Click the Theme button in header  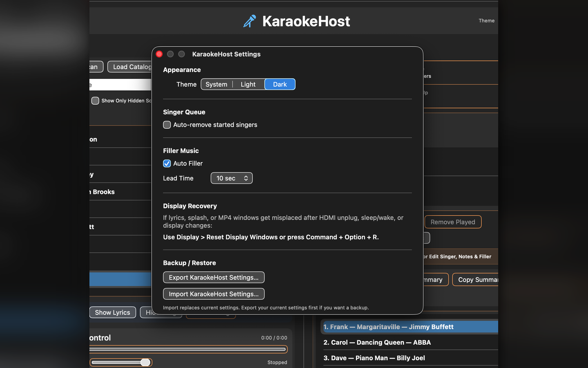coord(486,20)
